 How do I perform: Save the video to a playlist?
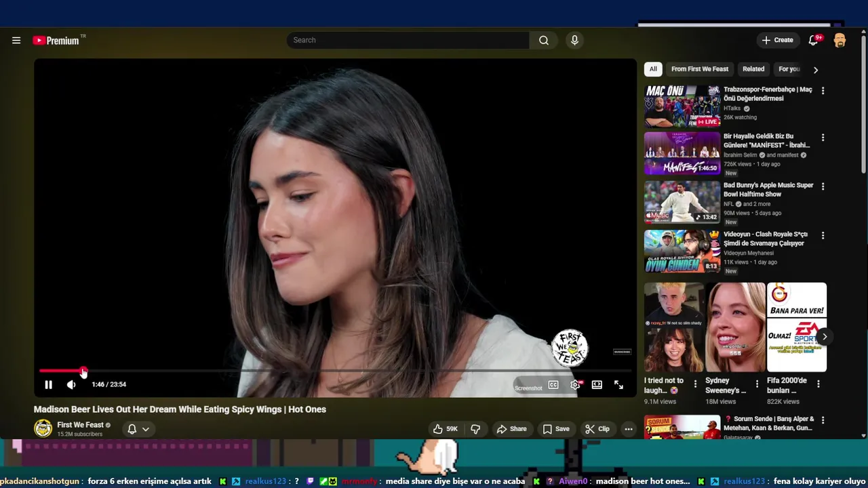click(555, 429)
